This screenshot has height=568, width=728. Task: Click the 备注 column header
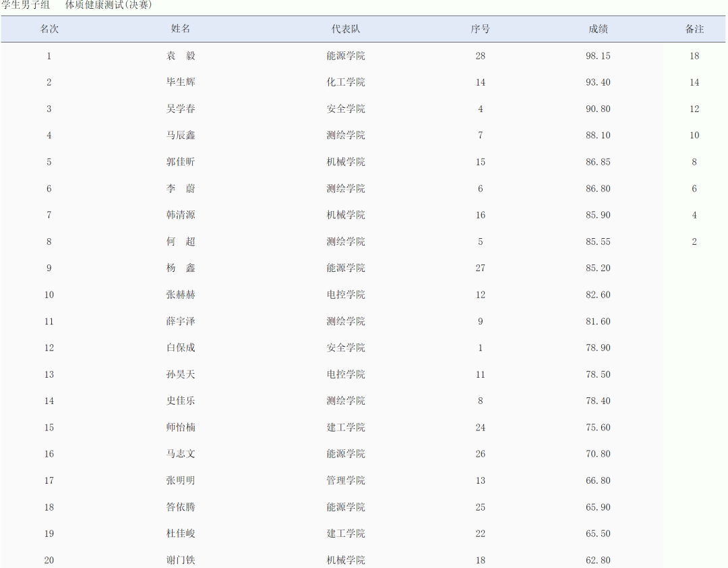tap(694, 29)
